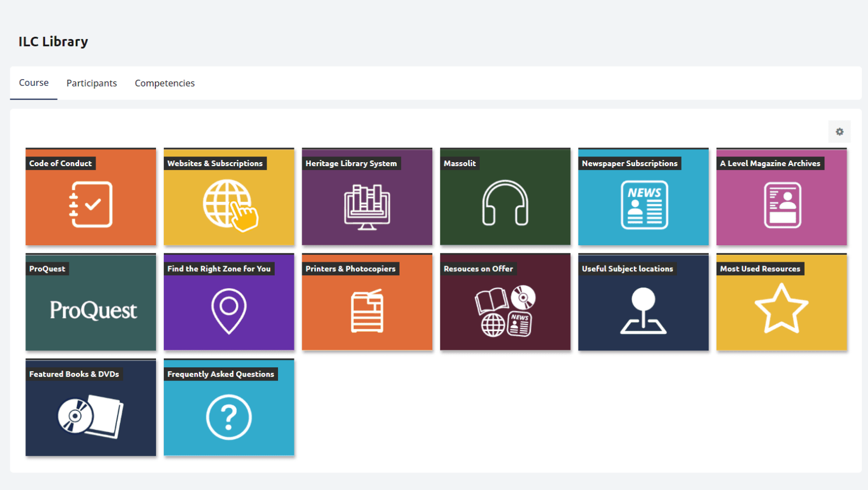868x490 pixels.
Task: Select the Massolit headphones icon
Action: coord(505,203)
